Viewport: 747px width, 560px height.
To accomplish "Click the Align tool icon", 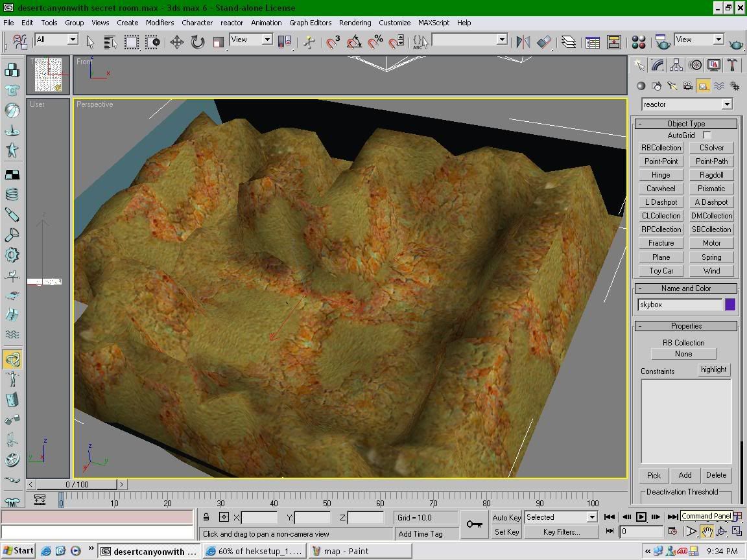I will click(x=544, y=42).
